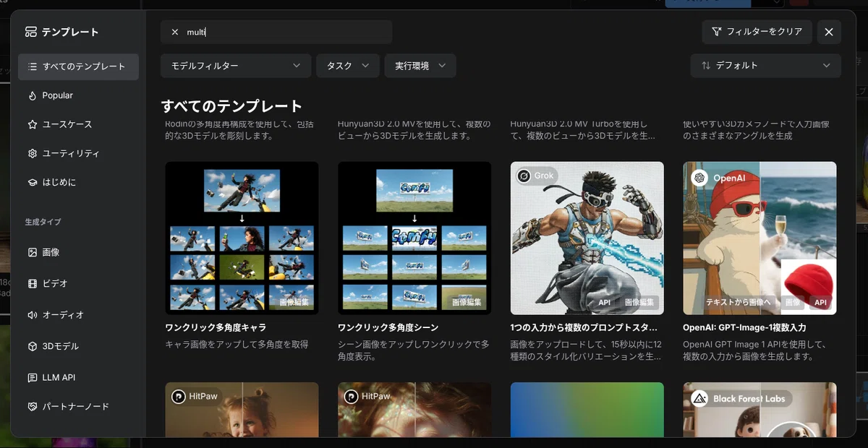Select the はじめに category
The image size is (868, 448).
(x=78, y=182)
